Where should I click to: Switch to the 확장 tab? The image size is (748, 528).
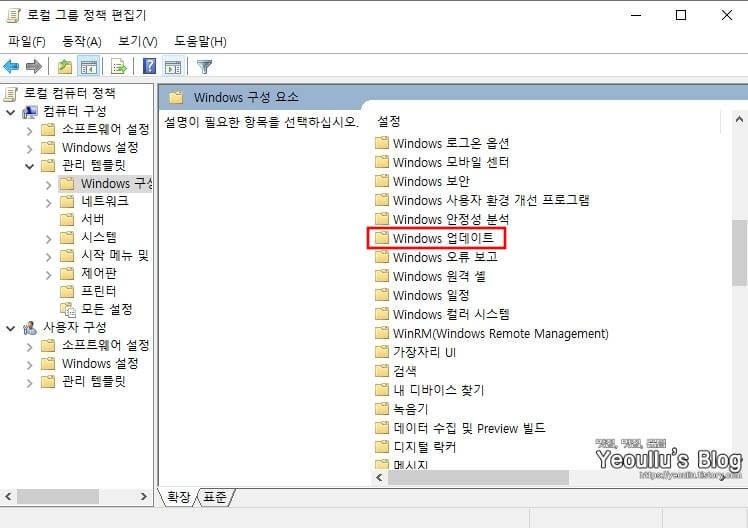pos(178,497)
